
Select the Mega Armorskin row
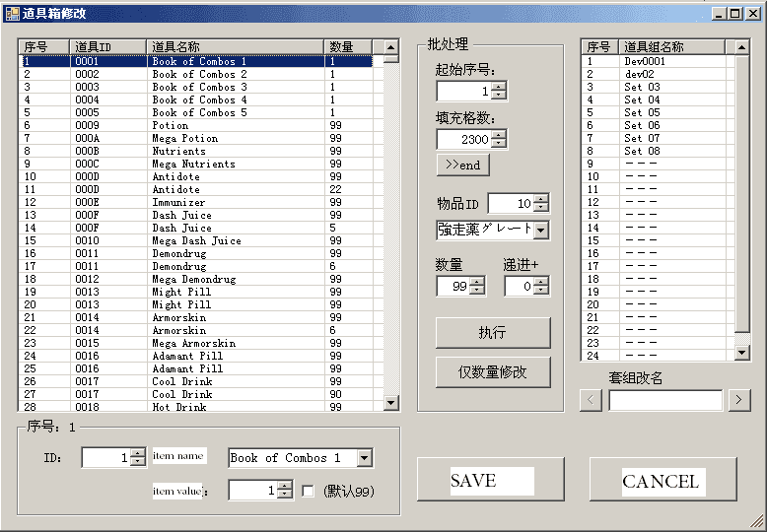195,343
